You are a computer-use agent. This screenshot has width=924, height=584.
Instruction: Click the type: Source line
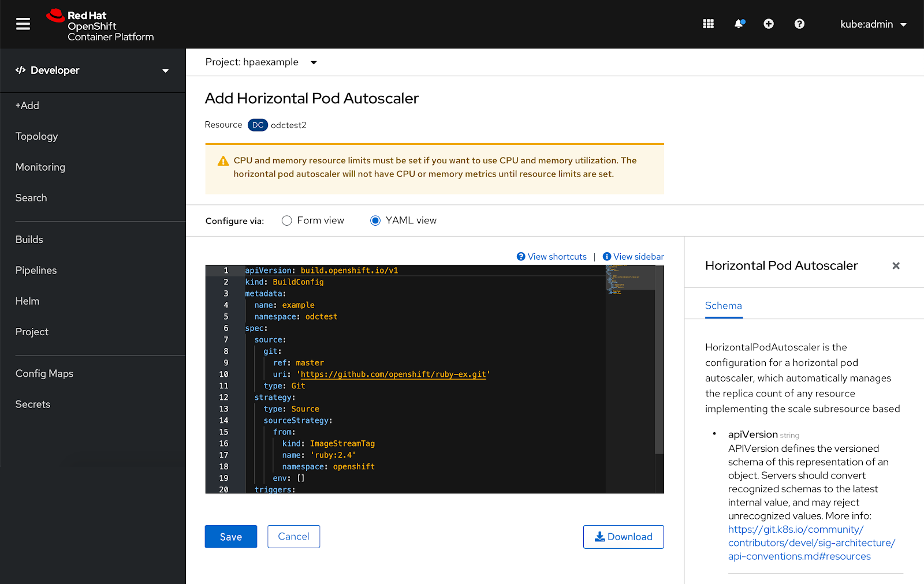(291, 409)
